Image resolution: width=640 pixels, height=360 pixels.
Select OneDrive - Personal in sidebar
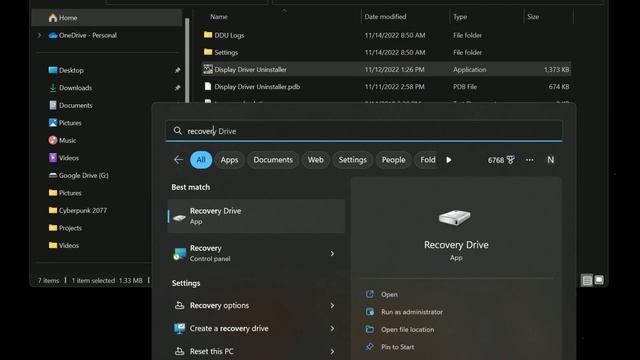point(83,36)
